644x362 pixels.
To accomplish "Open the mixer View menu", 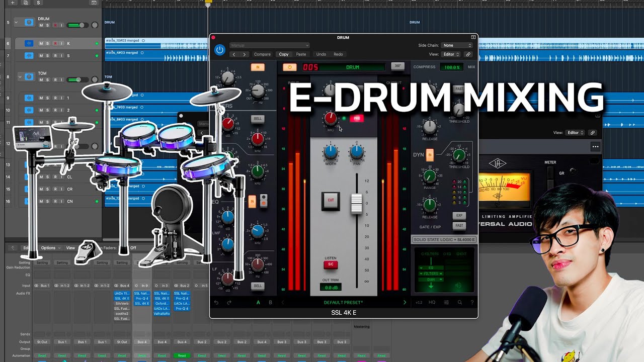I will click(x=70, y=248).
